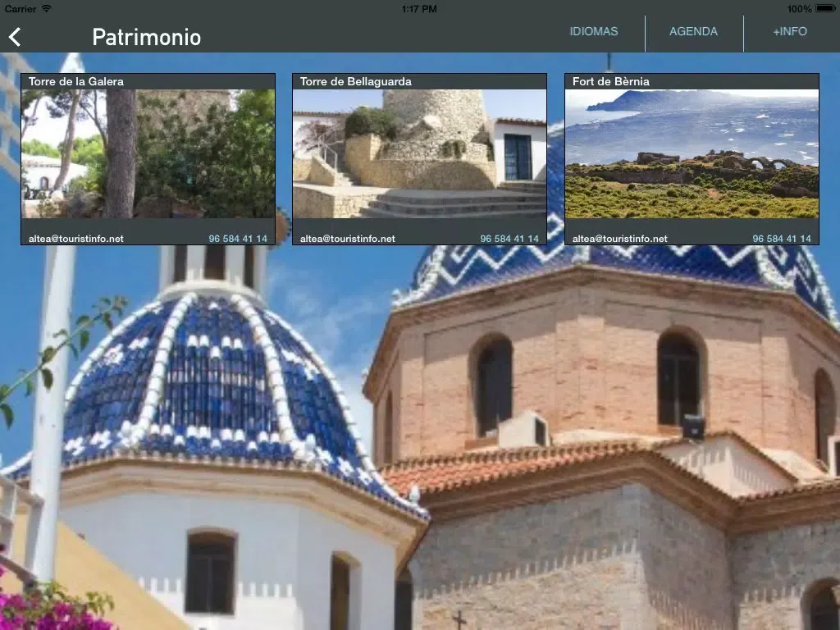840x630 pixels.
Task: Email altea@touristinfo.net on Torre de la Galera card
Action: tap(76, 239)
